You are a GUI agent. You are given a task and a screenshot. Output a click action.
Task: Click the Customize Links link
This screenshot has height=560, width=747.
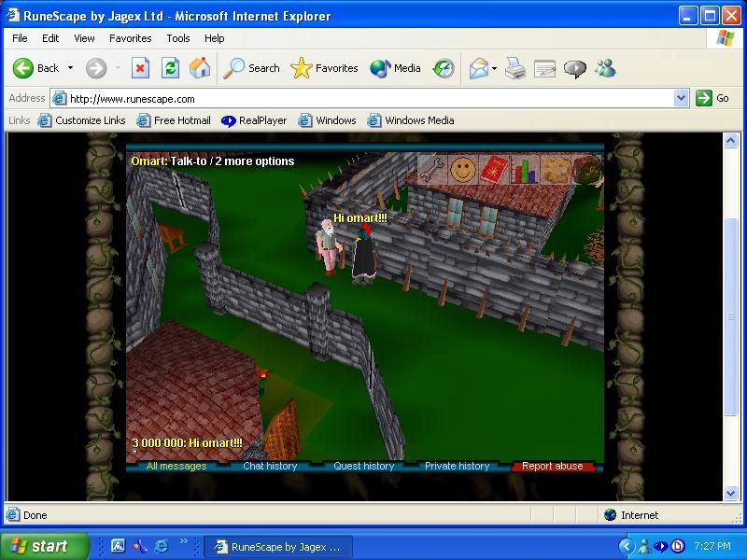coord(82,120)
